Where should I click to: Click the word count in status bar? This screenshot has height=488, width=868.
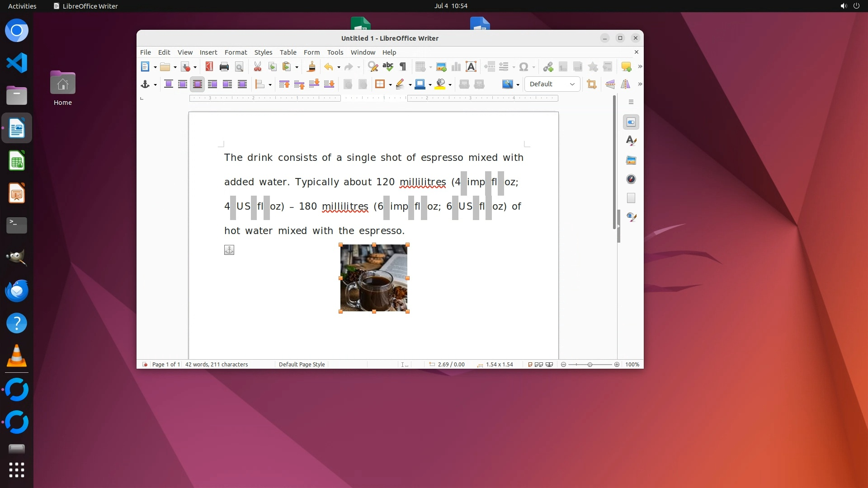(x=216, y=364)
